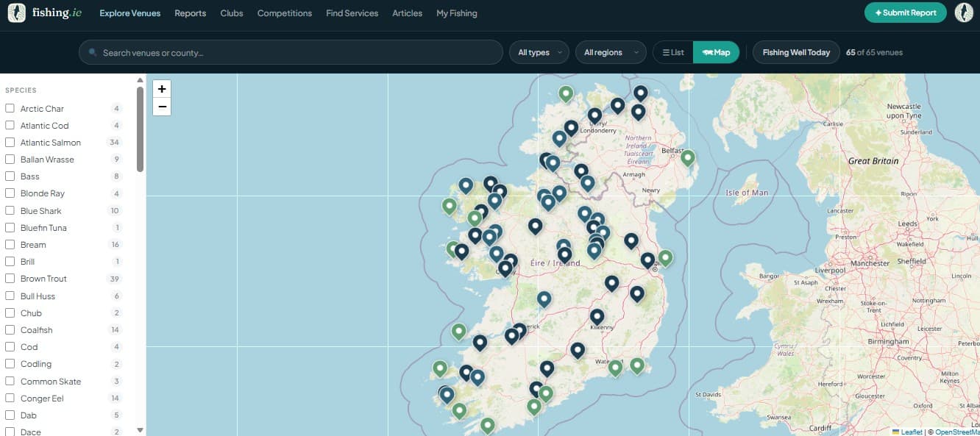980x436 pixels.
Task: Click the venue search input field
Action: [x=291, y=51]
